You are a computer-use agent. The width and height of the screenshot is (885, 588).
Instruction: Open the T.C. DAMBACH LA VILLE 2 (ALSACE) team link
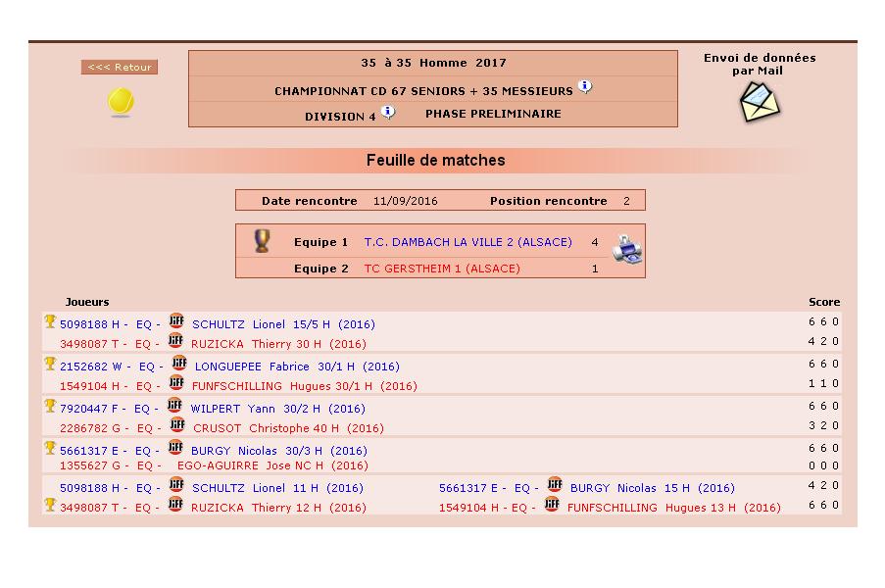point(467,242)
